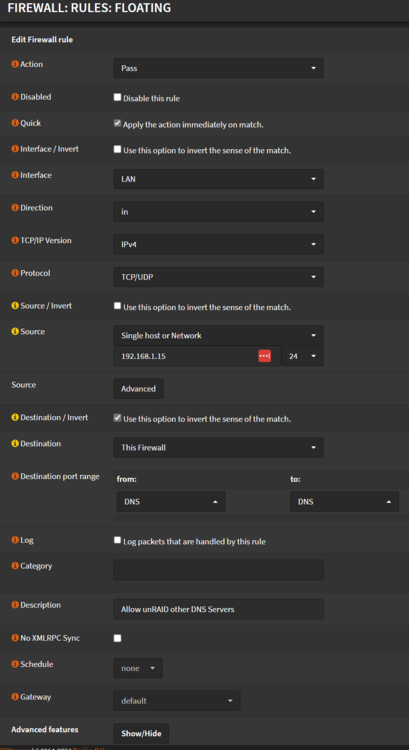Viewport: 409px width, 750px height.
Task: Click the 'to:' port range label
Action: tap(296, 479)
